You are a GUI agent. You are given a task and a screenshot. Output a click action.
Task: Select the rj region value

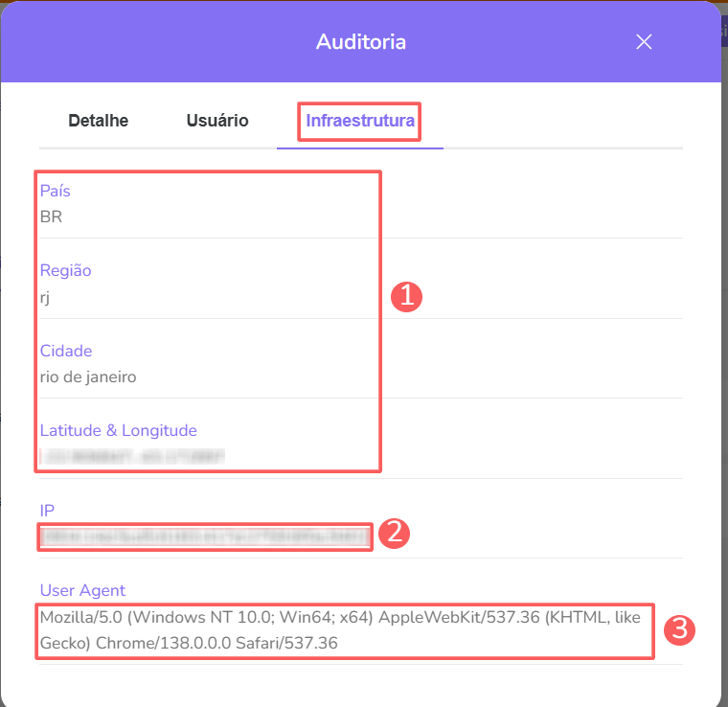click(45, 297)
